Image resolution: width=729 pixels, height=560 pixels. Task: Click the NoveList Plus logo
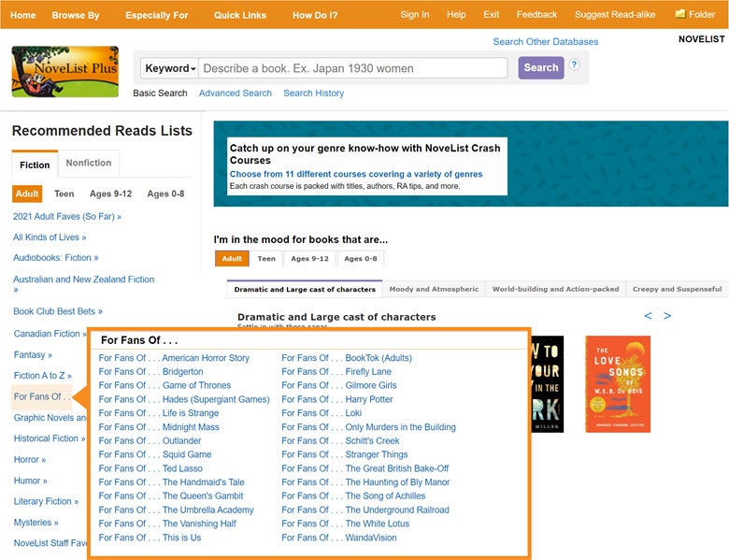(65, 71)
